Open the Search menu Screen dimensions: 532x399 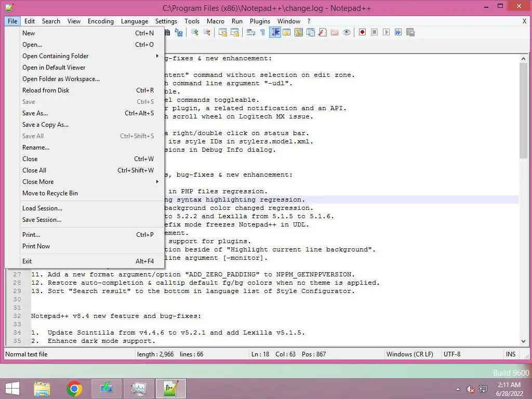tap(51, 21)
